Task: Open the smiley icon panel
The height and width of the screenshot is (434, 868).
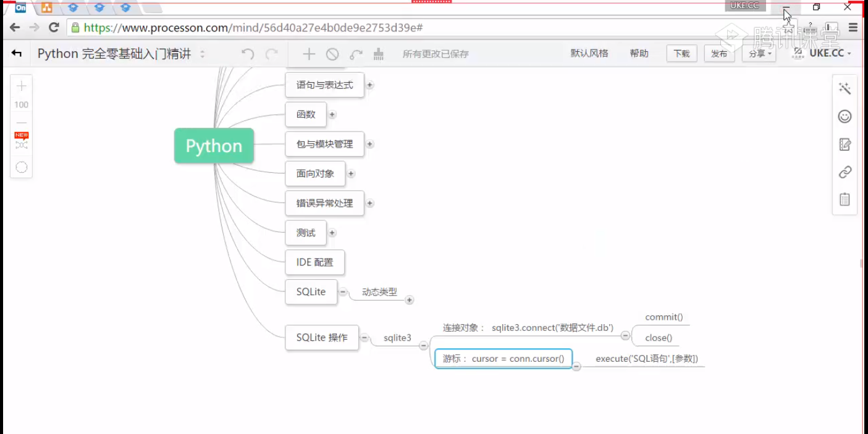Action: coord(845,117)
